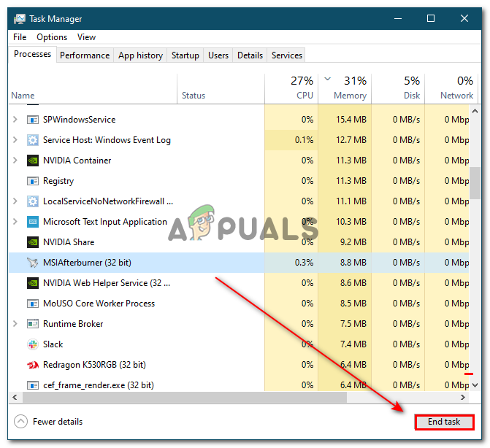Select Redragon K530RGB (32 bit) name
Image resolution: width=490 pixels, height=448 pixels.
click(94, 365)
